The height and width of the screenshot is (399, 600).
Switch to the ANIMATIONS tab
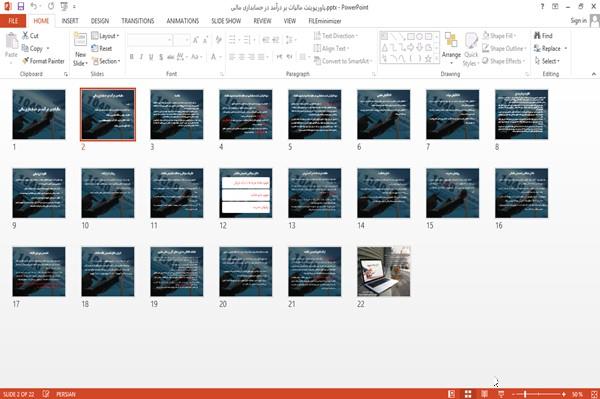pos(183,21)
